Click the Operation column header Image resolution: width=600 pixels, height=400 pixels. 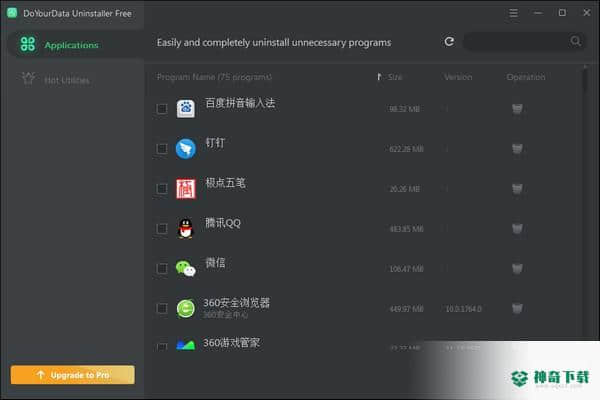coord(526,77)
